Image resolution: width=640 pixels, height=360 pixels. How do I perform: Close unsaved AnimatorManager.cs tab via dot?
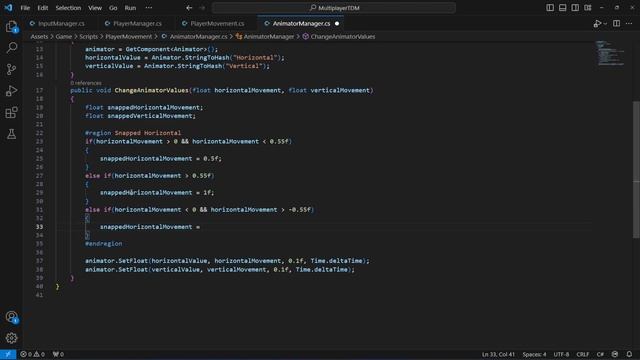(337, 24)
